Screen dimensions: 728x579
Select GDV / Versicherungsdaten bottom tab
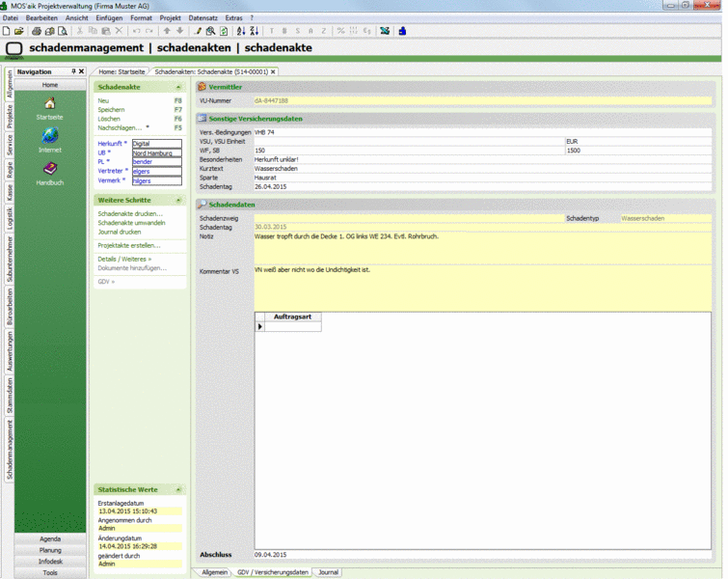tap(273, 572)
